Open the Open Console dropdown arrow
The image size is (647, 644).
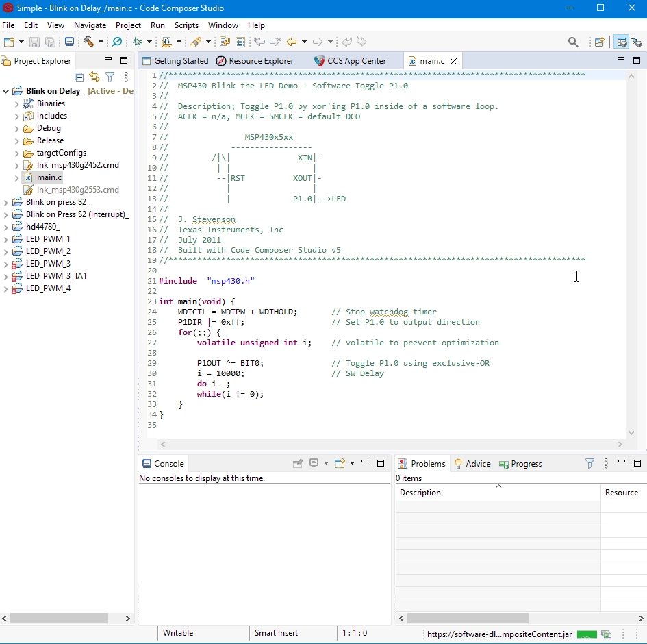[x=352, y=463]
